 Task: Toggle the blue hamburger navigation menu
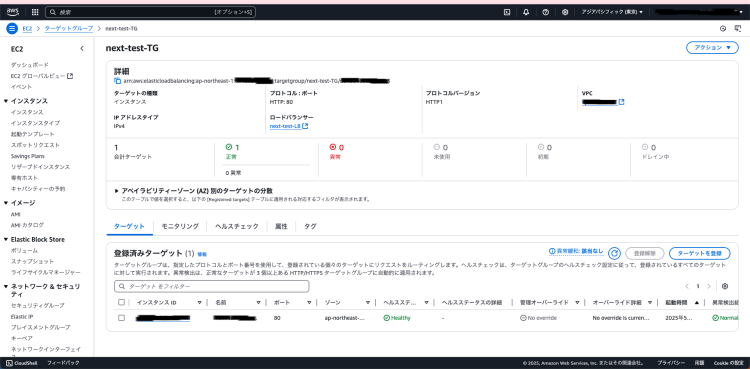(12, 29)
